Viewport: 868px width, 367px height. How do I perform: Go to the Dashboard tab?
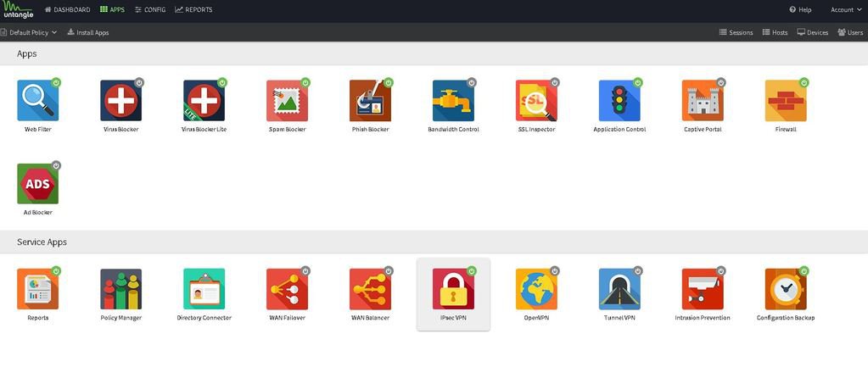[x=68, y=9]
